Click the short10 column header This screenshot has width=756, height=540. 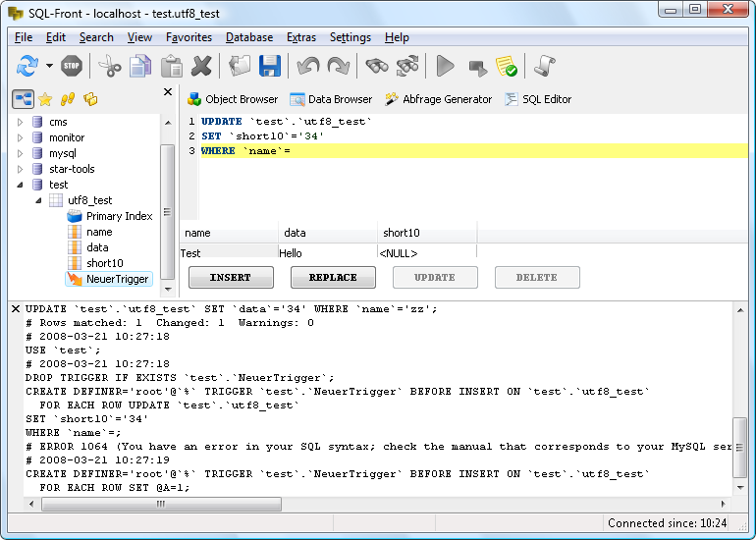pos(427,233)
